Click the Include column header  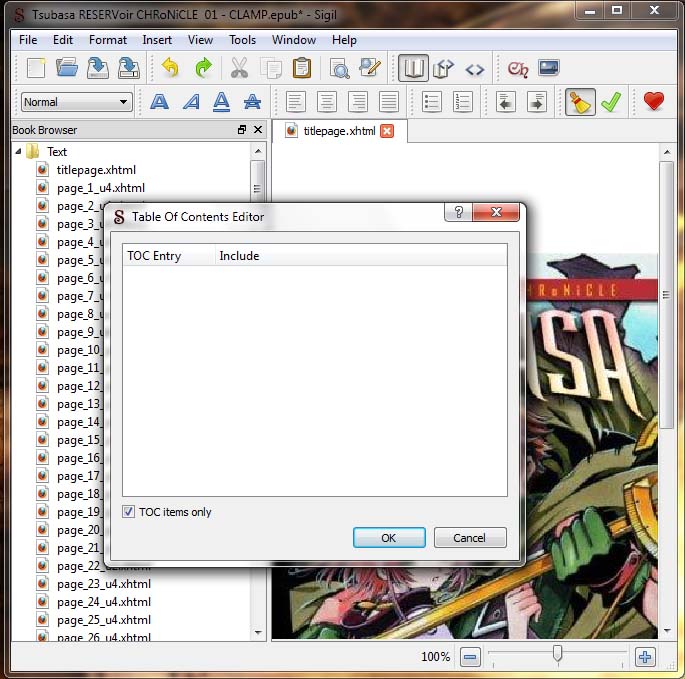(361, 256)
